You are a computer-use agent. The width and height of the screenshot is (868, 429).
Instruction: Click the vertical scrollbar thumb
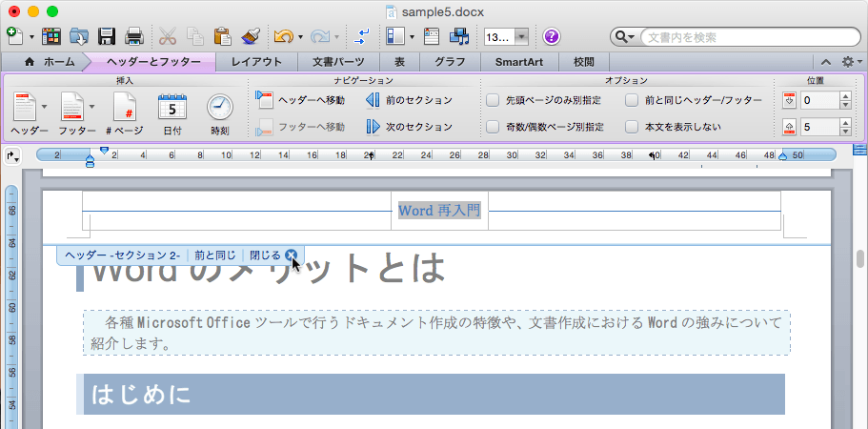click(860, 258)
